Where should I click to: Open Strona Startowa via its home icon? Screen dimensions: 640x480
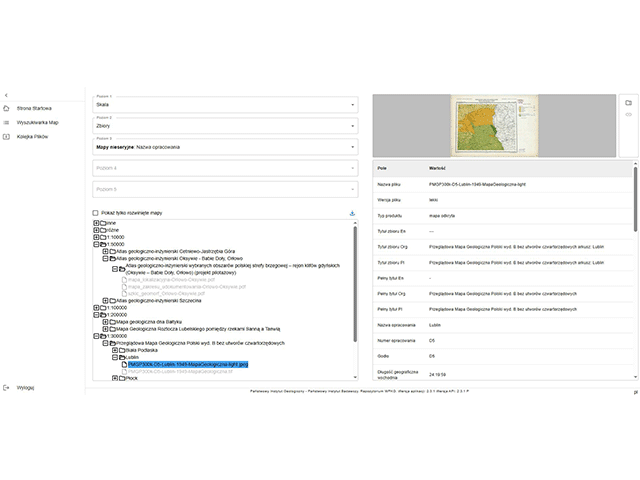(6, 108)
